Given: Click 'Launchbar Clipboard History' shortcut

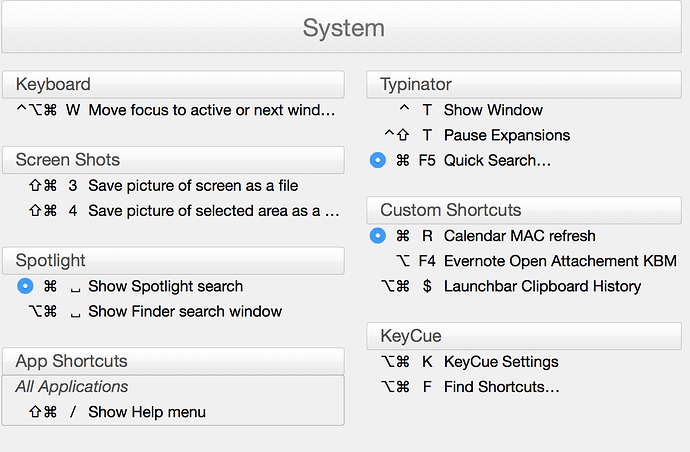Looking at the screenshot, I should [543, 287].
